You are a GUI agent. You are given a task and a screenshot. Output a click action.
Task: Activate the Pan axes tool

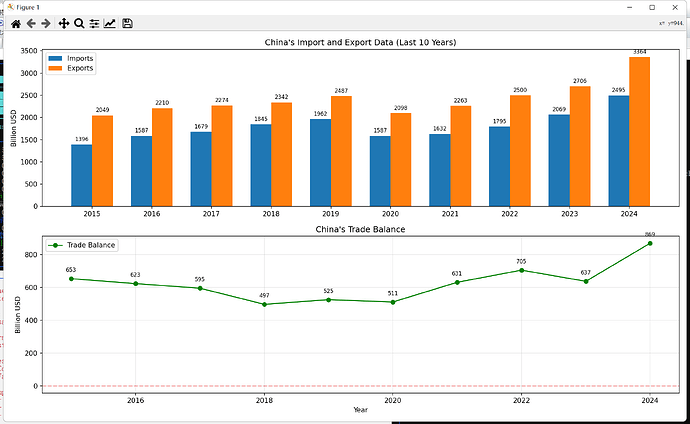[64, 24]
